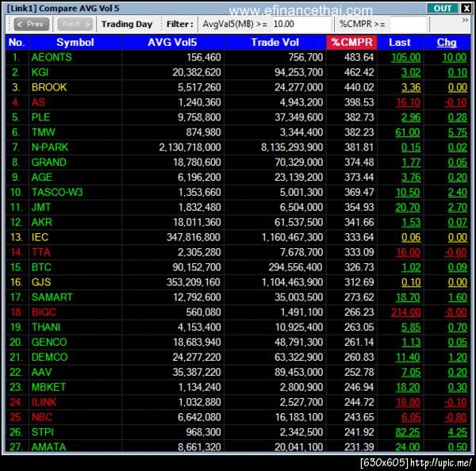Close the Compare AVG Vol 5 window
Image resolution: width=476 pixels, height=471 pixels.
click(466, 8)
